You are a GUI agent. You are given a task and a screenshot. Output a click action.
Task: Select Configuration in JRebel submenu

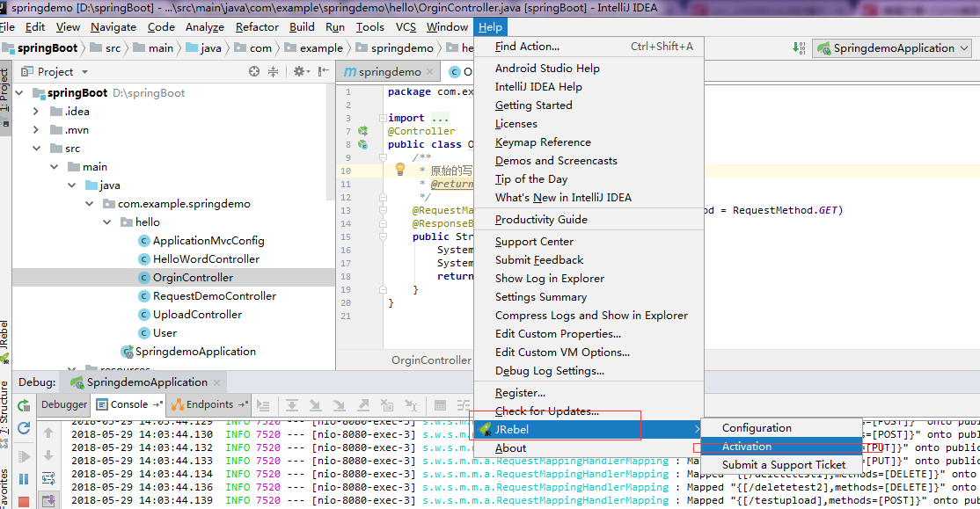781,428
